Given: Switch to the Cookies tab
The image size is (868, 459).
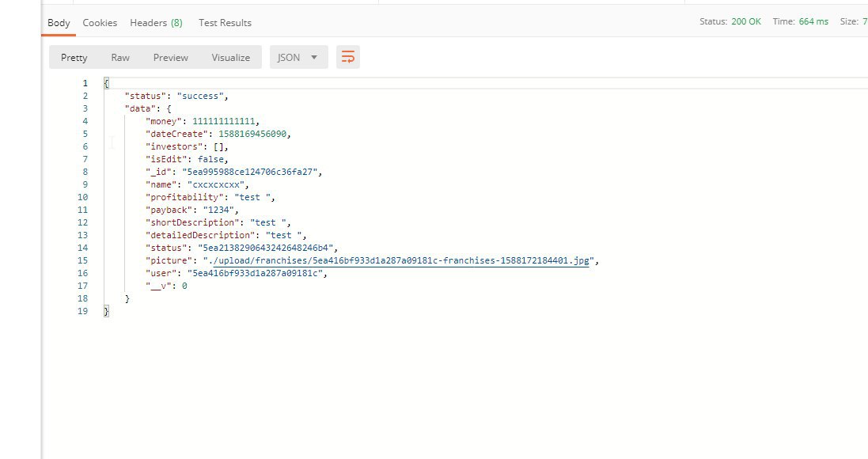Looking at the screenshot, I should (100, 23).
